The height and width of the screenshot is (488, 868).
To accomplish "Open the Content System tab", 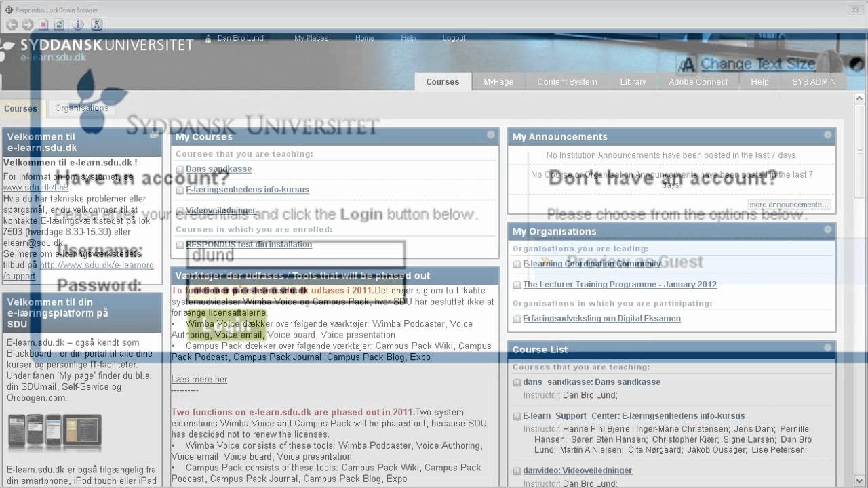I will [x=567, y=81].
